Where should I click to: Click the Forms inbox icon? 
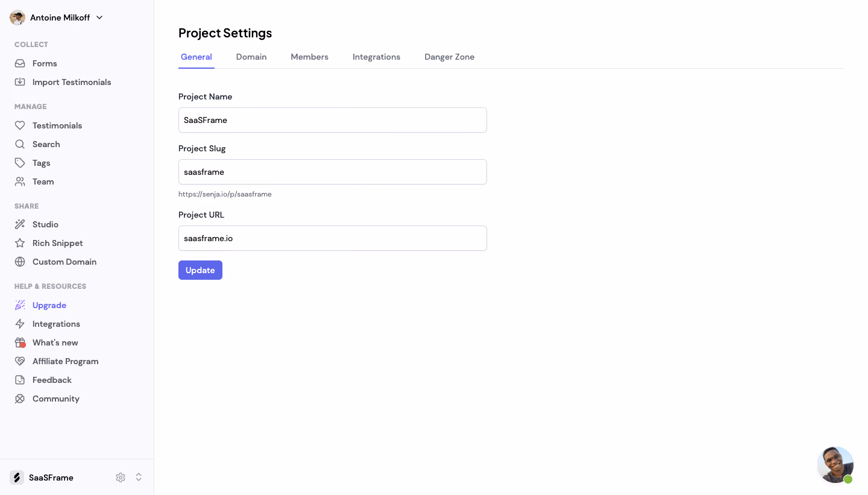coord(20,63)
